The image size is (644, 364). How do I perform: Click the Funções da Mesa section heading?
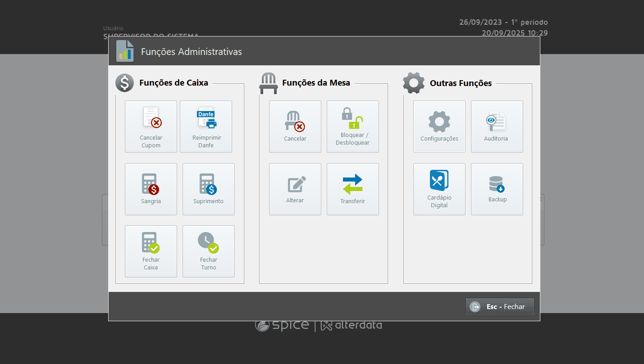point(316,83)
